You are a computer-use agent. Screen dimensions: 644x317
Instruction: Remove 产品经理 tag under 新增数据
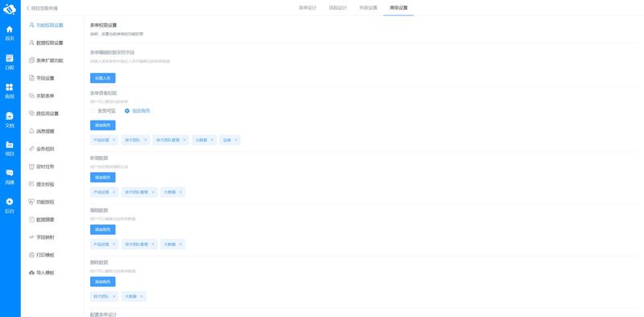click(114, 192)
